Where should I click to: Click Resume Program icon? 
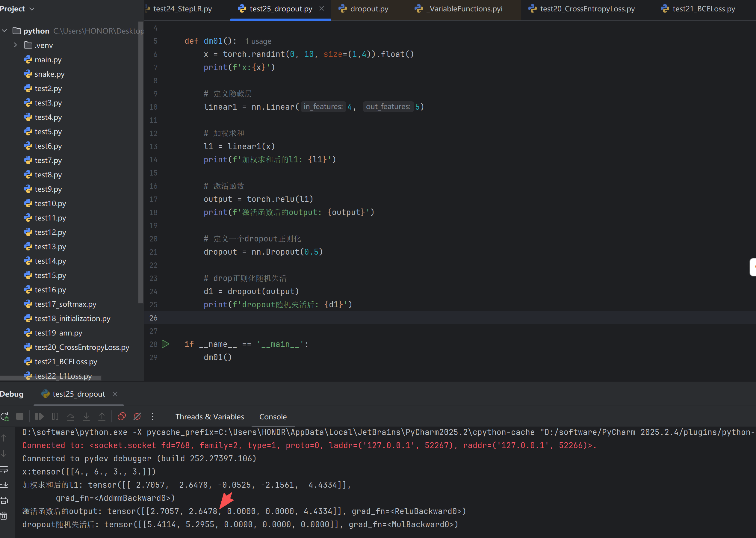tap(40, 416)
